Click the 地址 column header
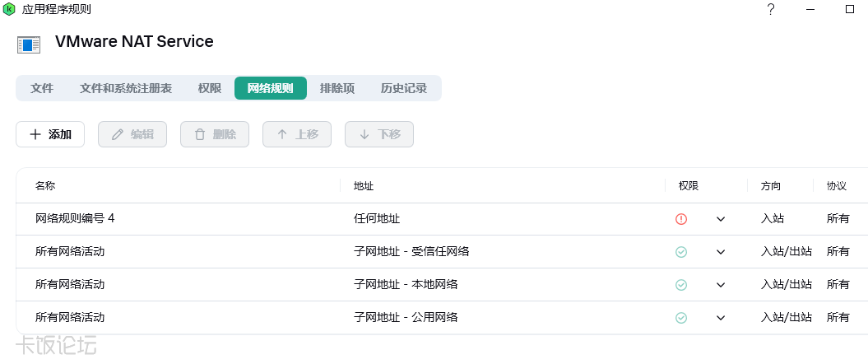Image resolution: width=868 pixels, height=364 pixels. click(364, 185)
